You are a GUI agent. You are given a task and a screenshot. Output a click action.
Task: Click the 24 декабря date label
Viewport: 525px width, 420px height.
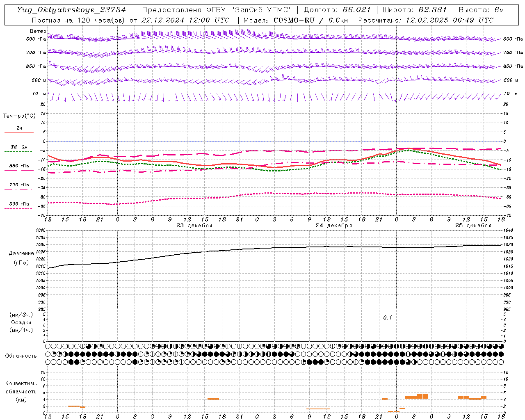(334, 226)
